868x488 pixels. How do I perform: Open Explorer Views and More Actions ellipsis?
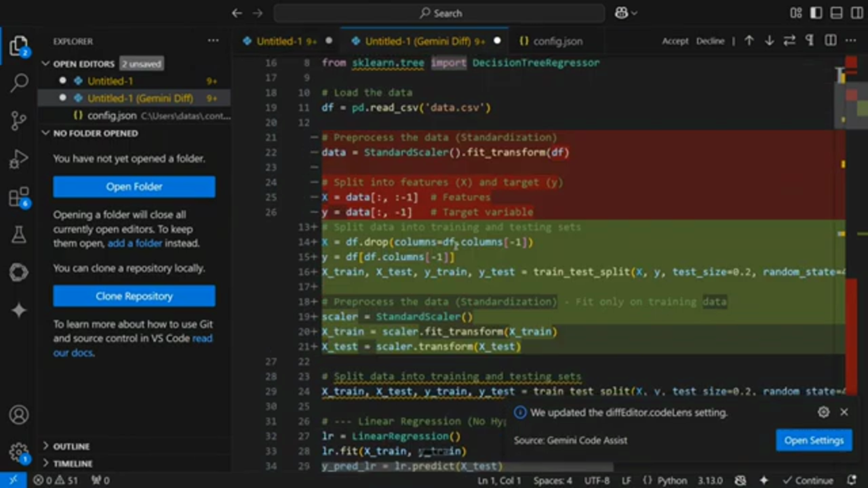coord(214,41)
